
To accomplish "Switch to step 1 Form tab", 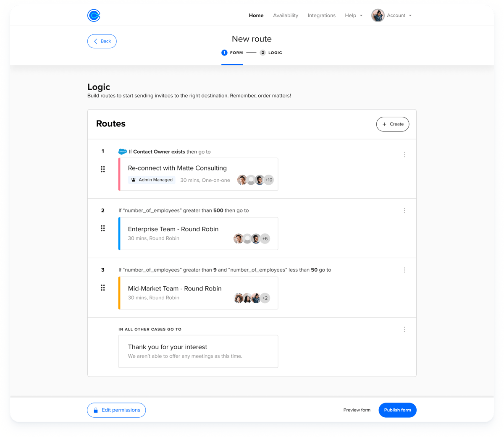I will [232, 53].
